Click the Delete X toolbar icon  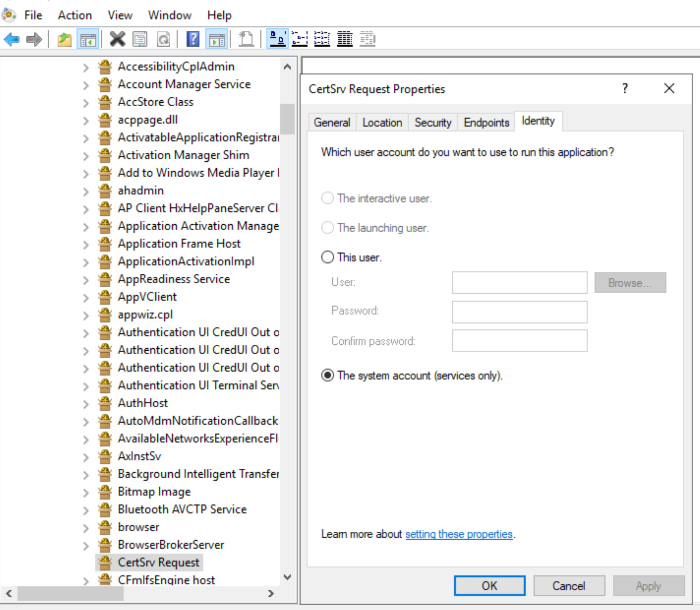pos(117,39)
